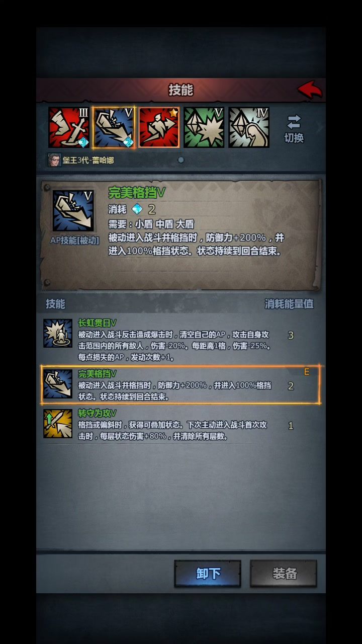Click the page indicator dot below skill slots
The height and width of the screenshot is (644, 362).
181,160
